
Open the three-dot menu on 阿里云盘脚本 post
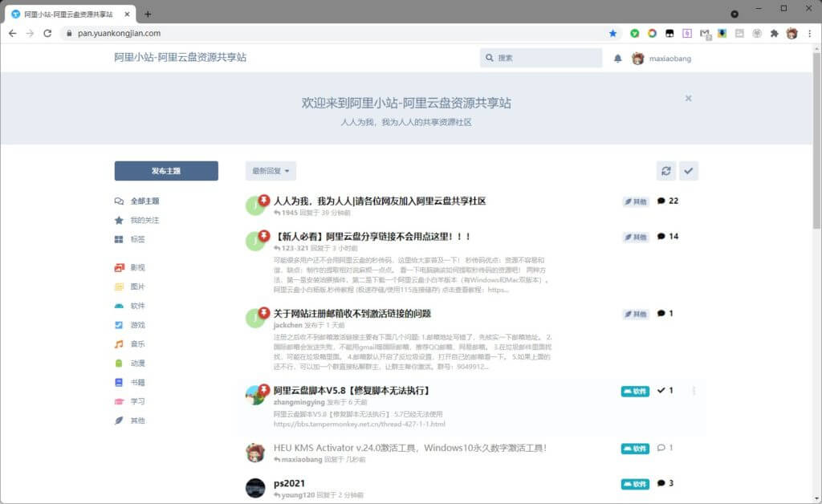(x=694, y=391)
